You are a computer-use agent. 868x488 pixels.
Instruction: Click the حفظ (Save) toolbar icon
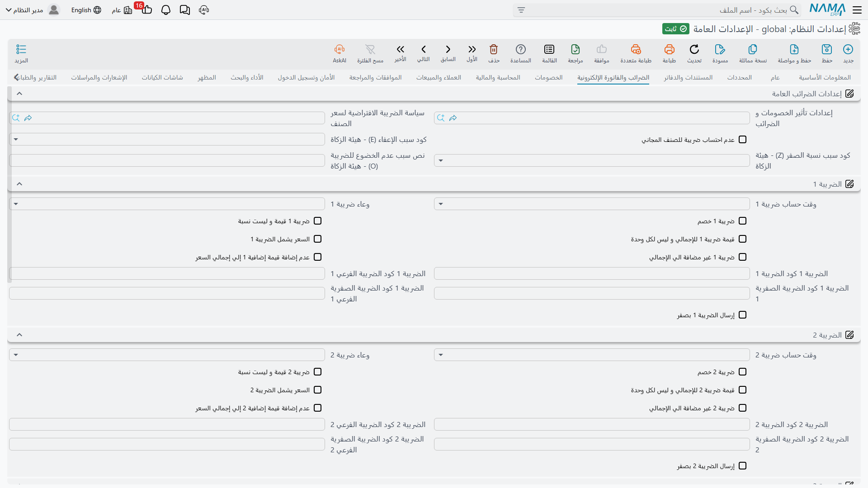click(x=827, y=49)
